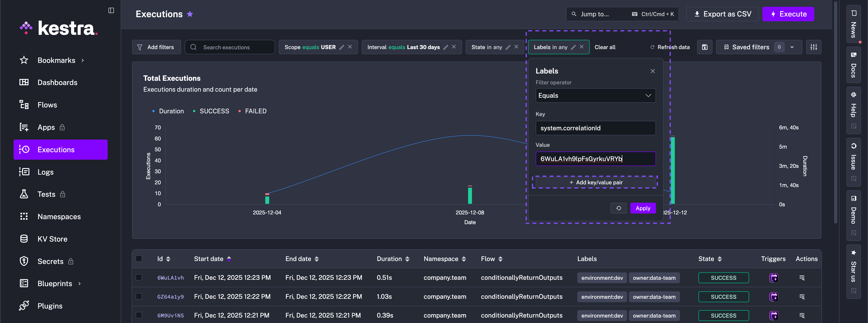Click the reset icon beside Apply
The image size is (868, 323).
click(x=618, y=208)
